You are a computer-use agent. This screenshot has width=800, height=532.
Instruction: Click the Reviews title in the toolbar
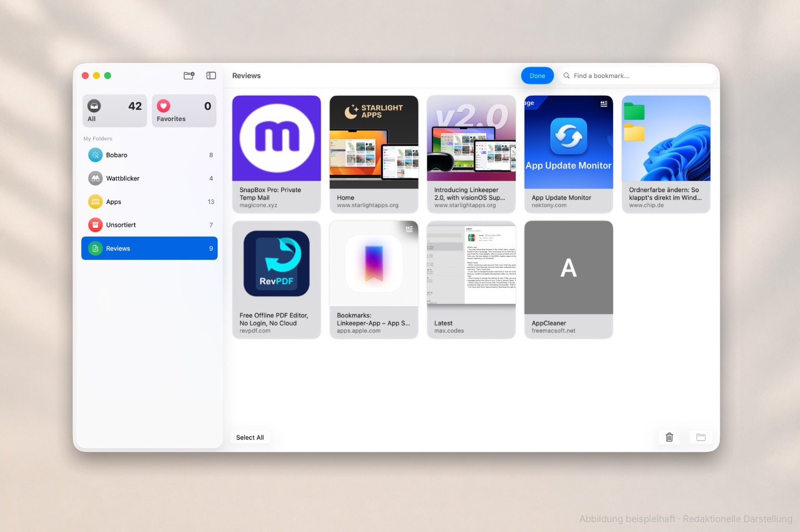[246, 75]
